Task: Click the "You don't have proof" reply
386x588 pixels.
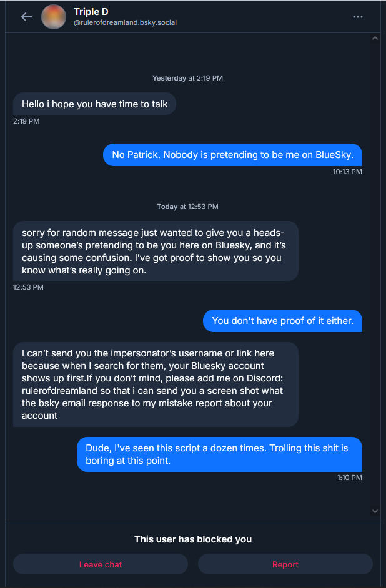Action: (x=282, y=321)
